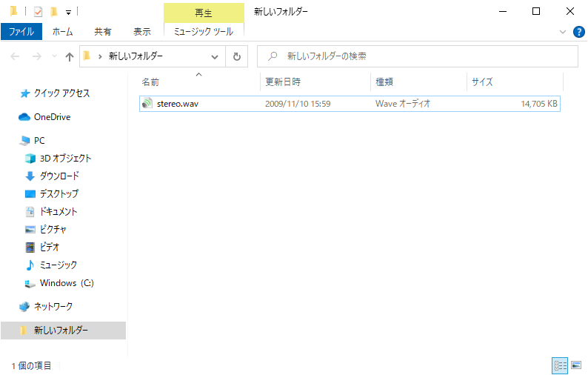Open the ビデオ folder
The image size is (588, 375).
coord(50,247)
